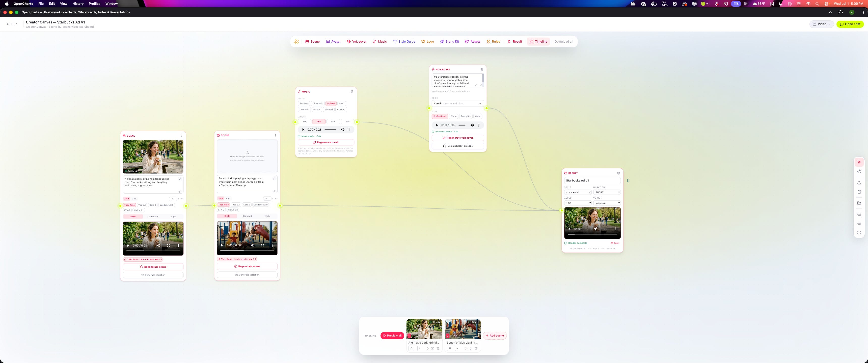Click the Result video progress bar
Screen dimensions: 868x363
coord(592,234)
